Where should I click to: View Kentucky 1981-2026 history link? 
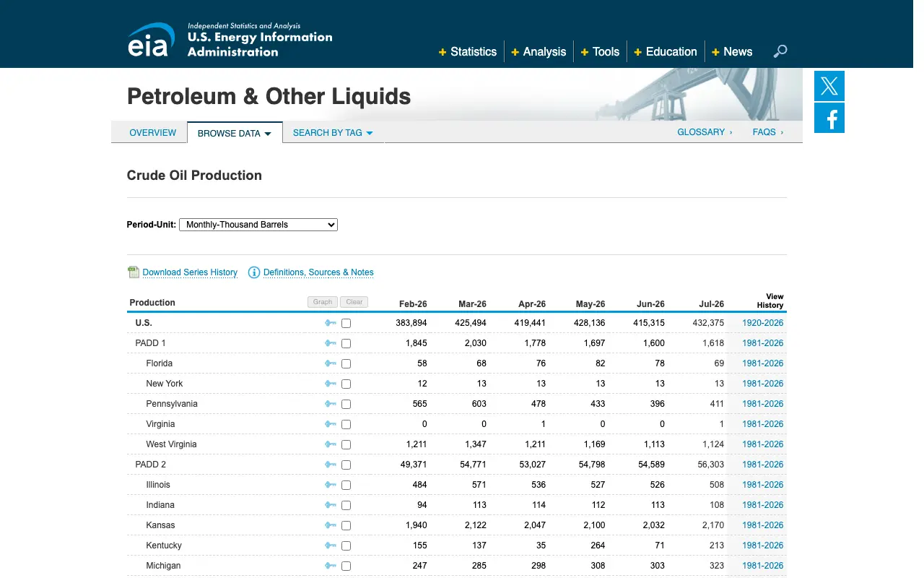tap(763, 545)
